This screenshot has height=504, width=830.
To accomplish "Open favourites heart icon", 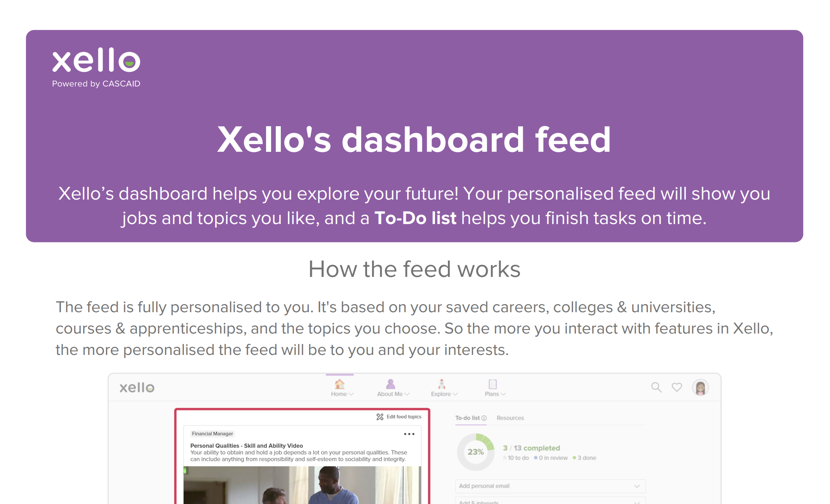I will 677,387.
